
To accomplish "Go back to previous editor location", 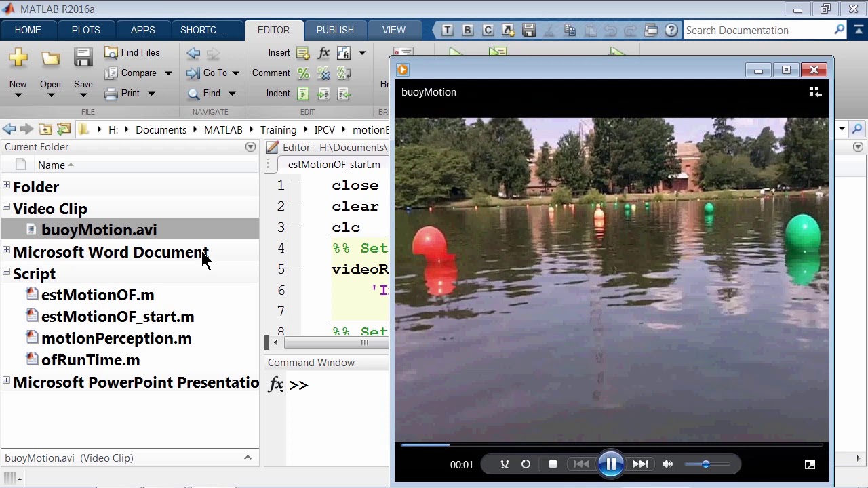I will [x=193, y=53].
